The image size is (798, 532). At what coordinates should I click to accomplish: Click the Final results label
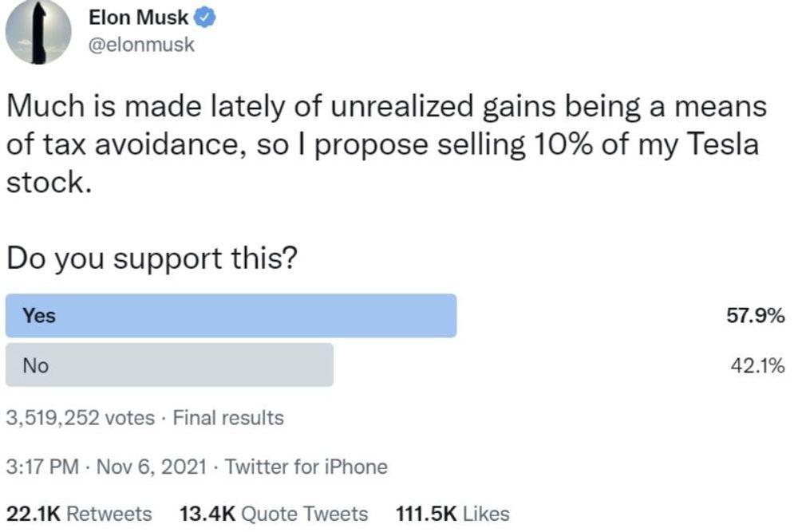pos(228,417)
